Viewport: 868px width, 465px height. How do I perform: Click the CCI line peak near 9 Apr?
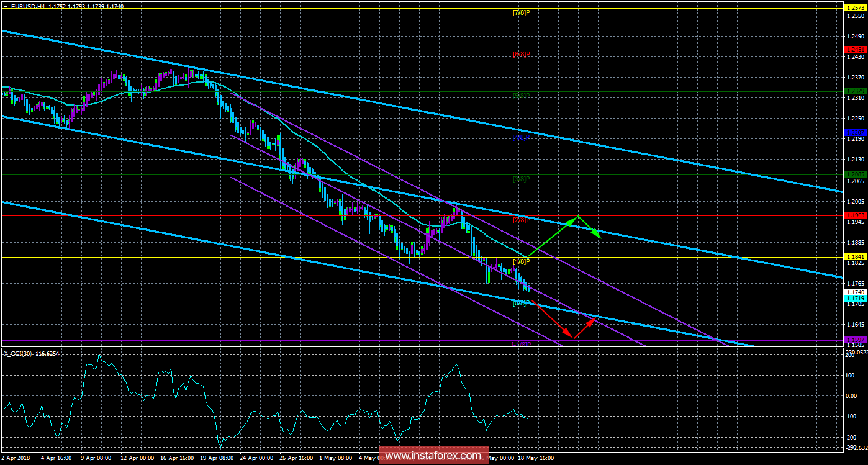coord(98,356)
